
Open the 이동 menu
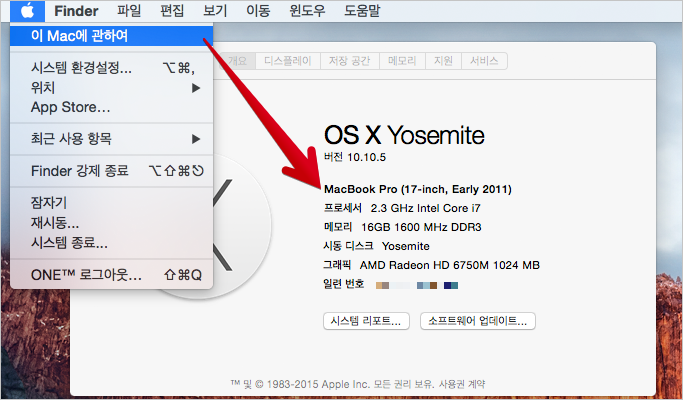258,11
